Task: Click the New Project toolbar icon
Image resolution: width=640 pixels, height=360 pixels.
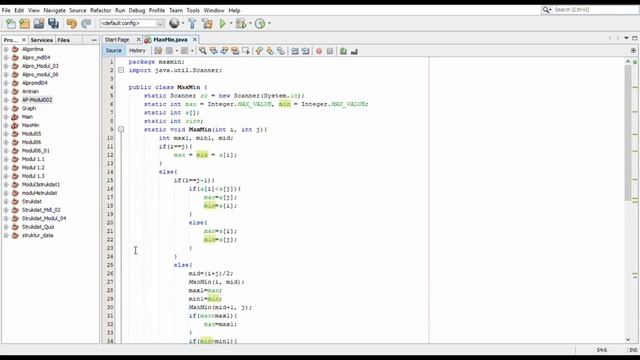Action: (x=24, y=24)
